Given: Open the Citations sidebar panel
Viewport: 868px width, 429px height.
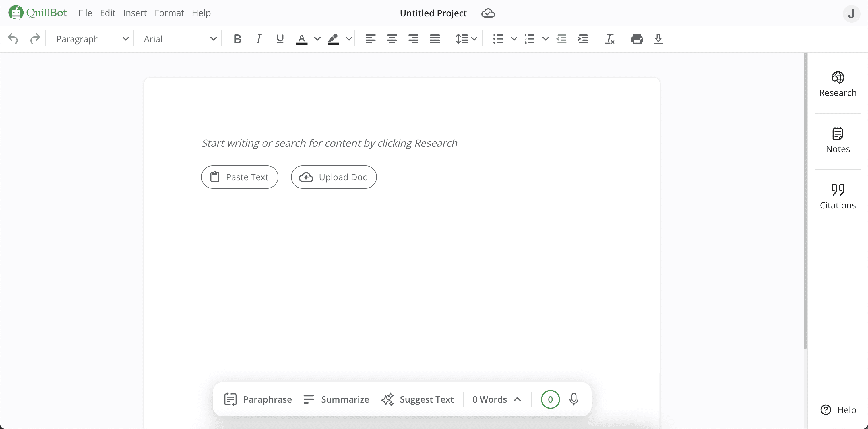Looking at the screenshot, I should click(x=837, y=197).
